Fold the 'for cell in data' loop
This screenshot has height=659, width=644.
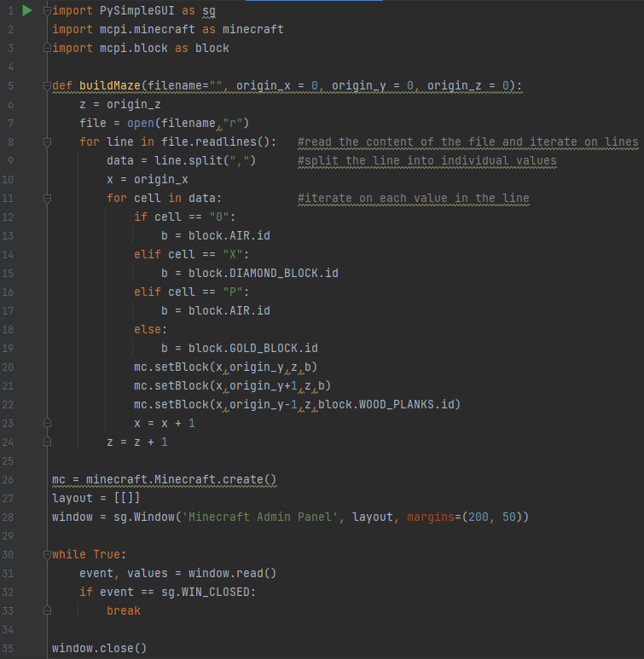tap(46, 199)
